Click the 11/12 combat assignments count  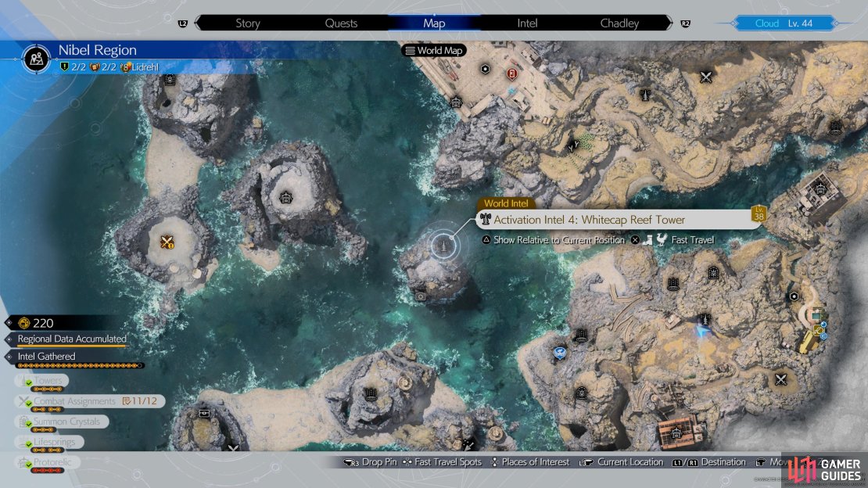point(139,401)
